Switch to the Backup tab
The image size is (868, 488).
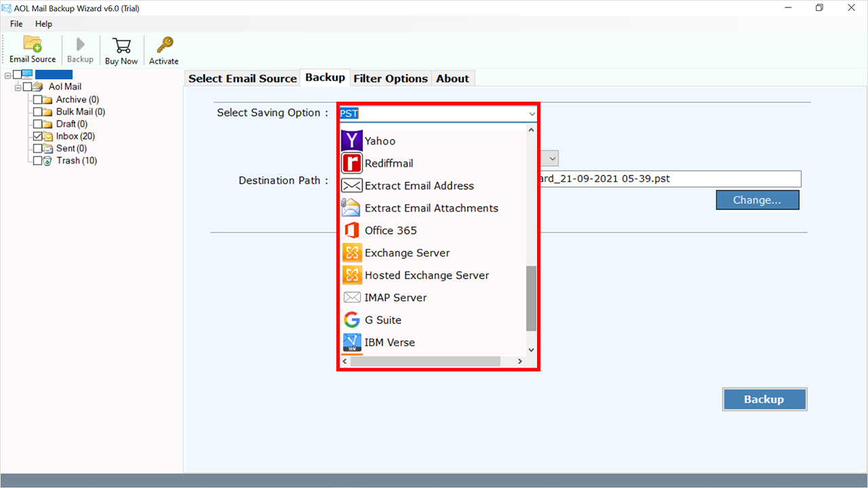(325, 77)
